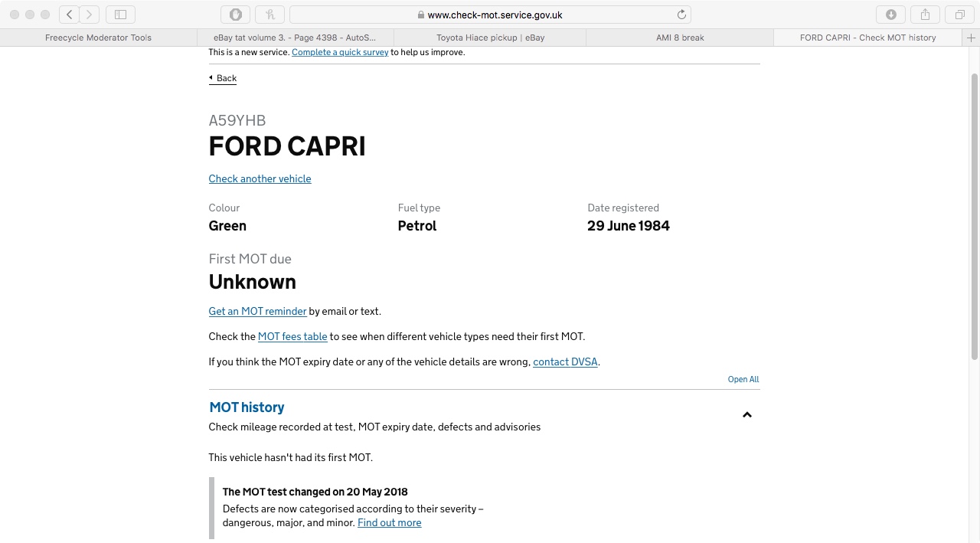Image resolution: width=980 pixels, height=543 pixels.
Task: Go forward using Safari's forward arrow
Action: click(x=90, y=15)
